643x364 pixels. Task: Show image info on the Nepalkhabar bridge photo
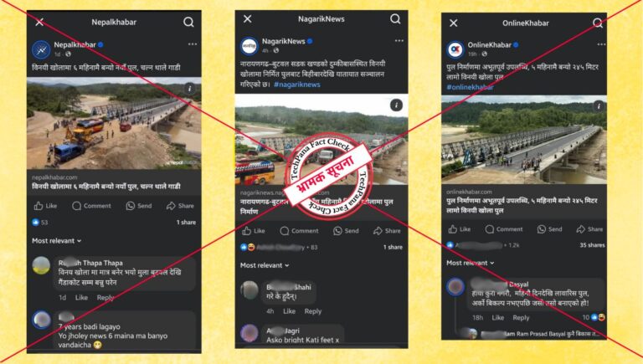click(x=189, y=89)
